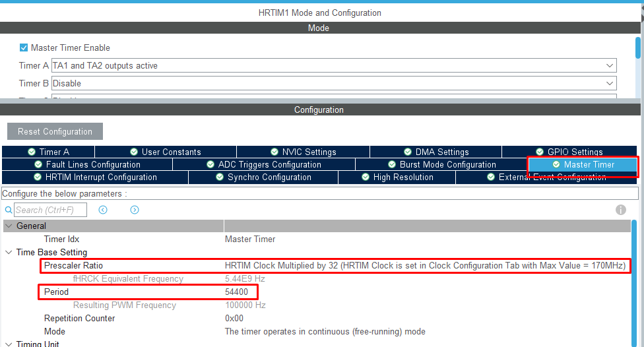Click the green check icon on GPIO Settings tab
The image size is (644, 347).
[x=540, y=152]
